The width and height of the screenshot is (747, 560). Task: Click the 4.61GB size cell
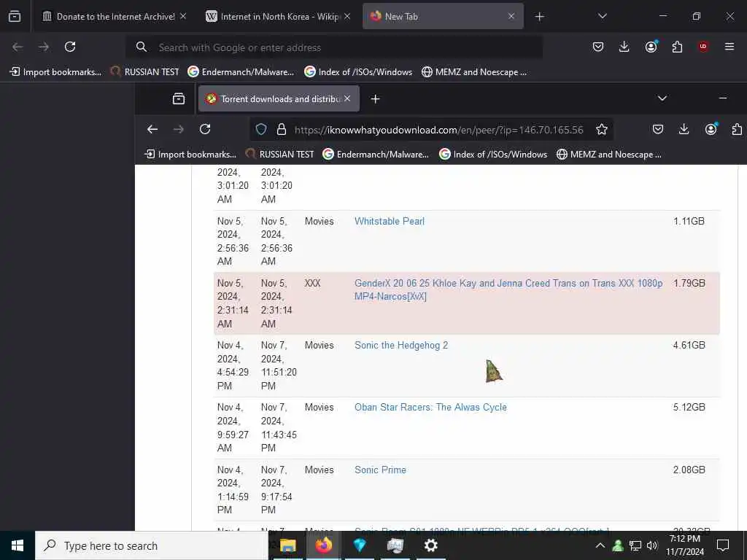click(689, 345)
